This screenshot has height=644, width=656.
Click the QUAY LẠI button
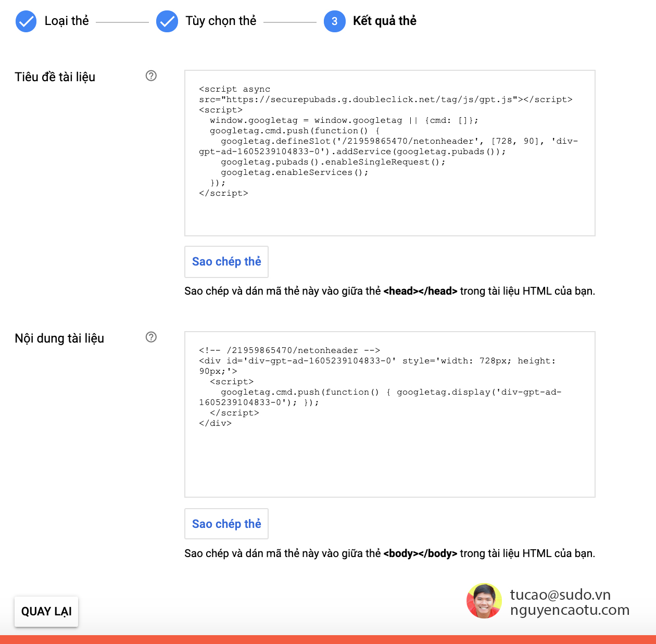coord(46,612)
